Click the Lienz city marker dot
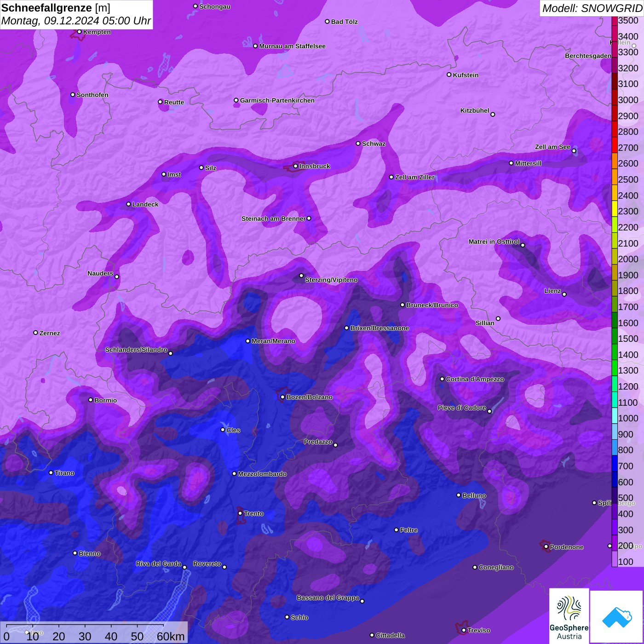This screenshot has height=644, width=644. click(564, 294)
